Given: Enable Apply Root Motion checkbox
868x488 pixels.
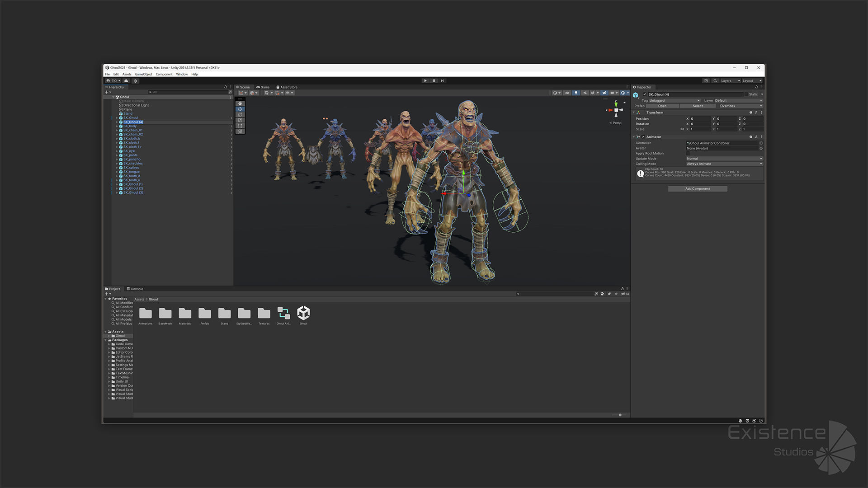Looking at the screenshot, I should [688, 154].
